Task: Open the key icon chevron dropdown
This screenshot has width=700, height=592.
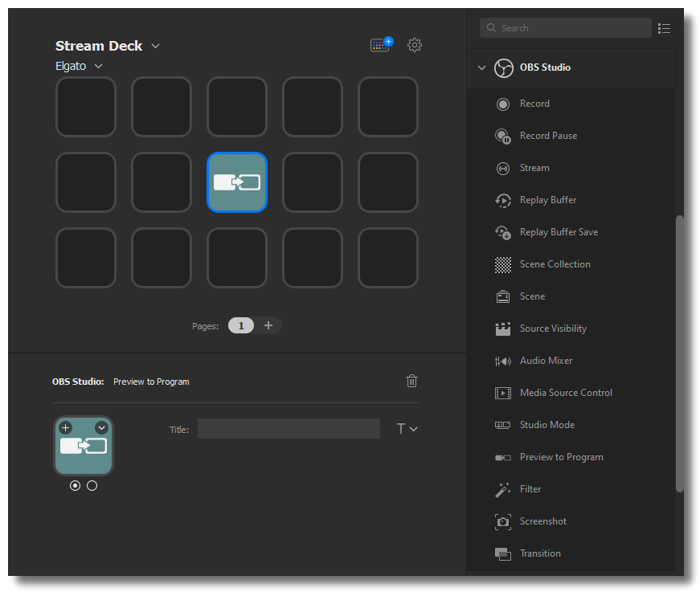Action: coord(102,428)
